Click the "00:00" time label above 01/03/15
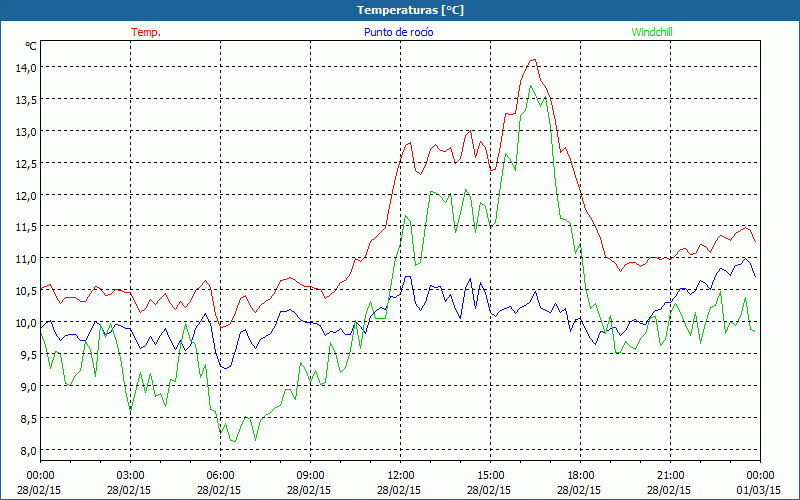Image resolution: width=800 pixels, height=500 pixels. [760, 476]
